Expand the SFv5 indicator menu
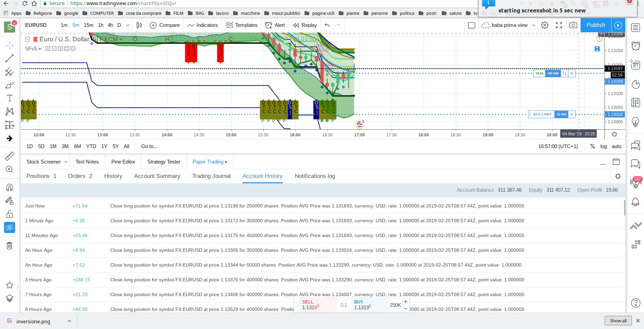This screenshot has width=644, height=329. [40, 49]
